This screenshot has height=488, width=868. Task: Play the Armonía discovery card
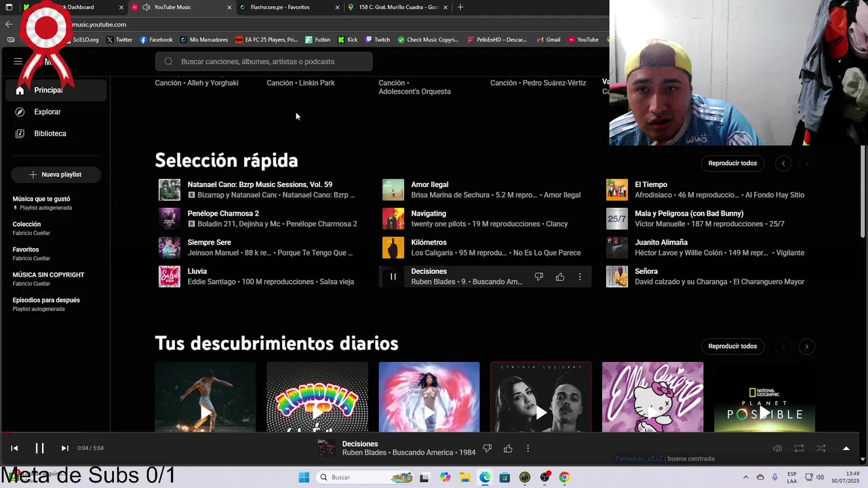pyautogui.click(x=317, y=412)
